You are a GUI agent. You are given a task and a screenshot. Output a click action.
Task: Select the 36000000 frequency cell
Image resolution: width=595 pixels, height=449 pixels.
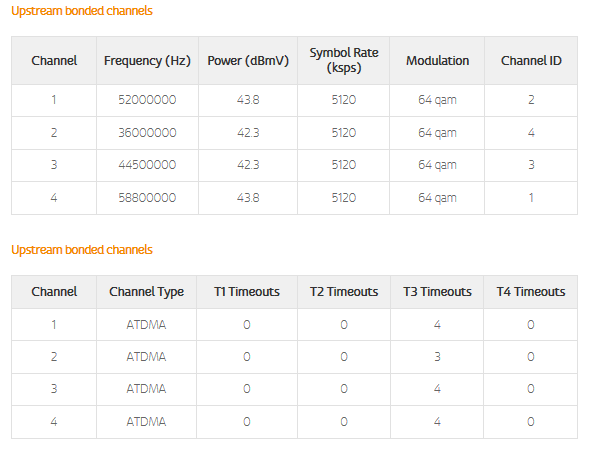147,133
